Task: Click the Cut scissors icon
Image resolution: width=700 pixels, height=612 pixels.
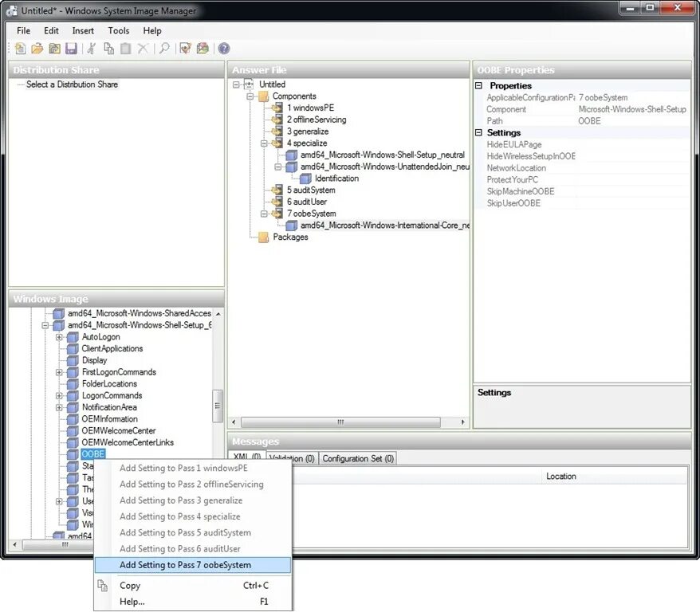Action: click(92, 48)
